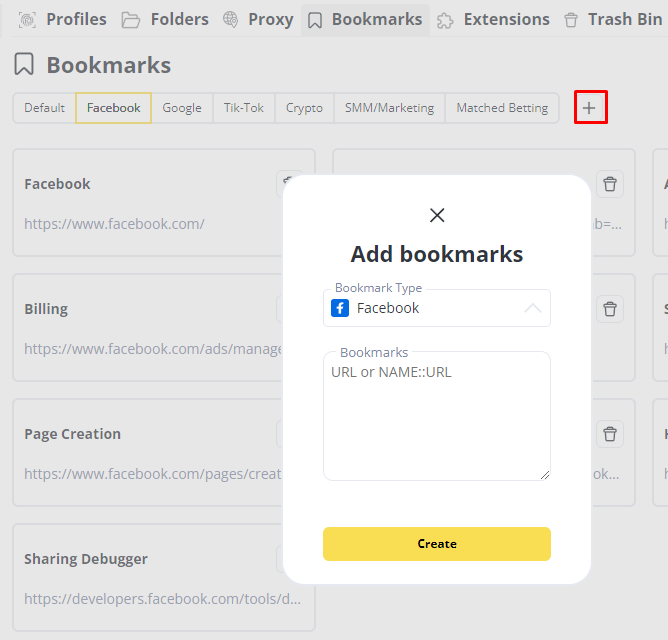Viewport: 668px width, 640px height.
Task: Click the plus button to add bookmarks
Action: coord(590,108)
